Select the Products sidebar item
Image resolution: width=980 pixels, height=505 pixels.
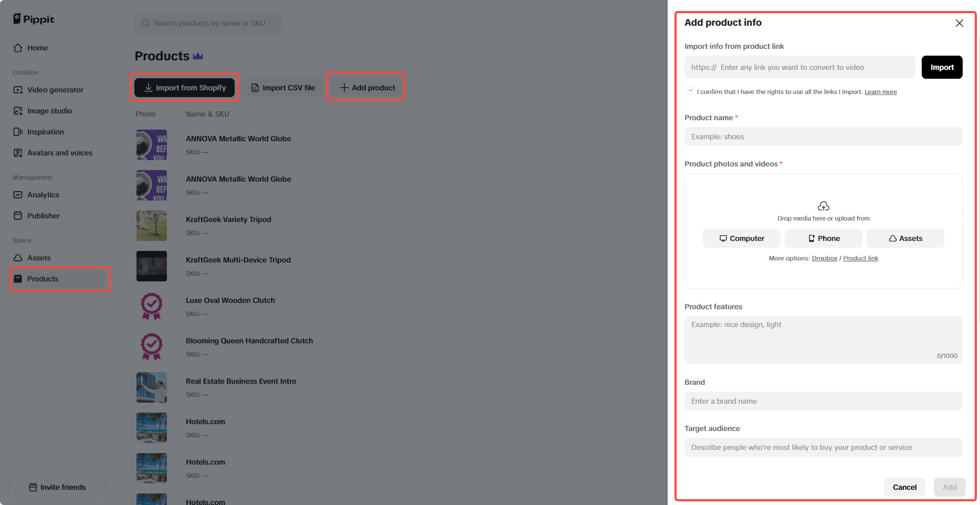click(x=43, y=279)
